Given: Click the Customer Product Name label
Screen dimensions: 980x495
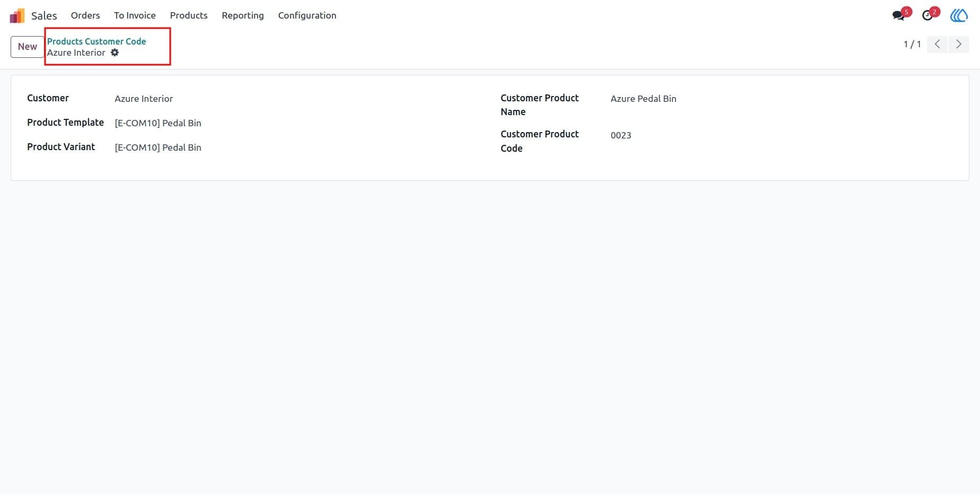Looking at the screenshot, I should [x=539, y=105].
